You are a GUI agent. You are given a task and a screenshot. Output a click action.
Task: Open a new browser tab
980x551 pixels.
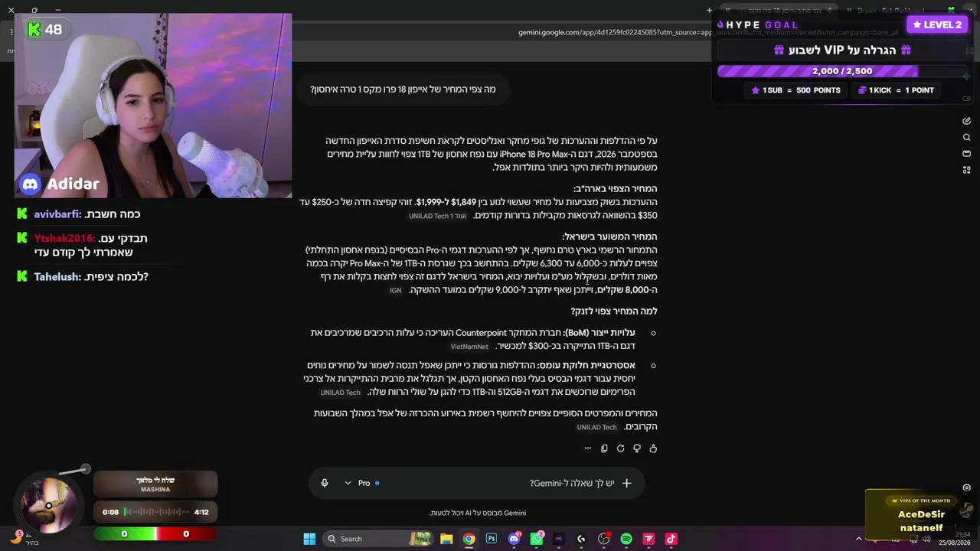709,10
